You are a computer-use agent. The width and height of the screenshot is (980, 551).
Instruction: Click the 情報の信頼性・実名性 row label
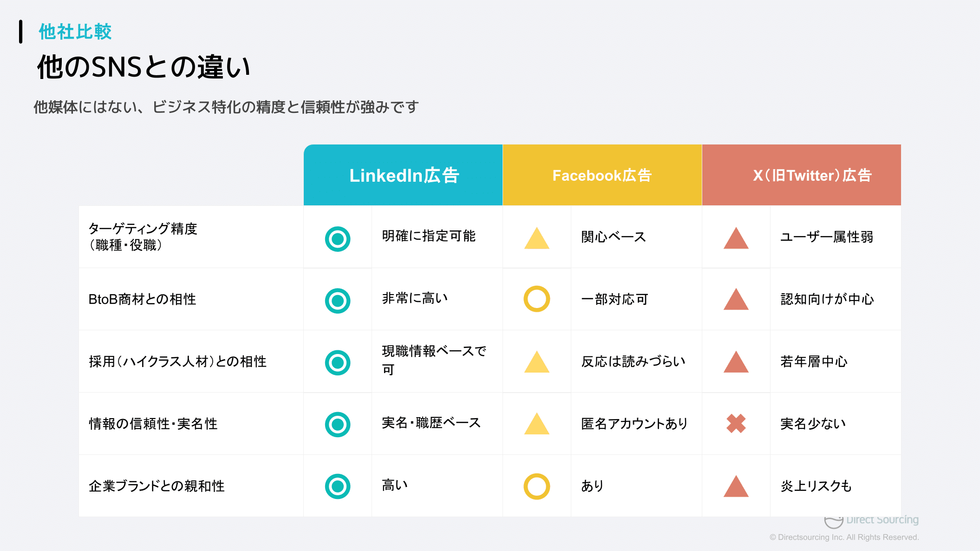[153, 424]
